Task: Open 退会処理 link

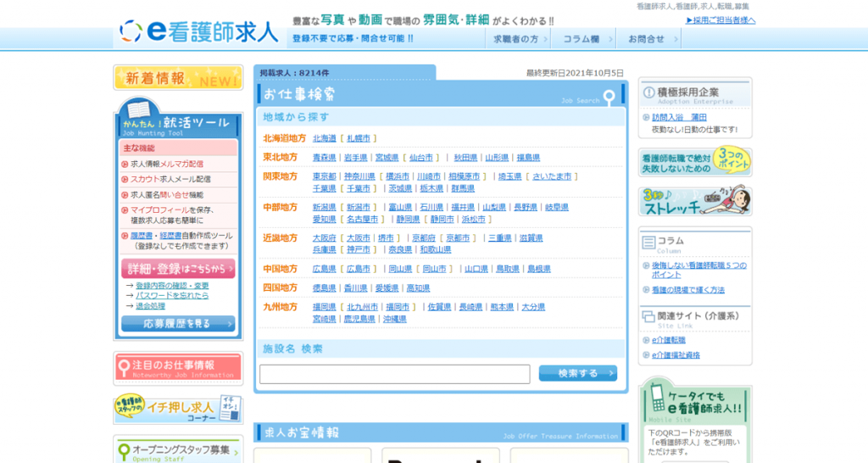Action: pyautogui.click(x=151, y=306)
